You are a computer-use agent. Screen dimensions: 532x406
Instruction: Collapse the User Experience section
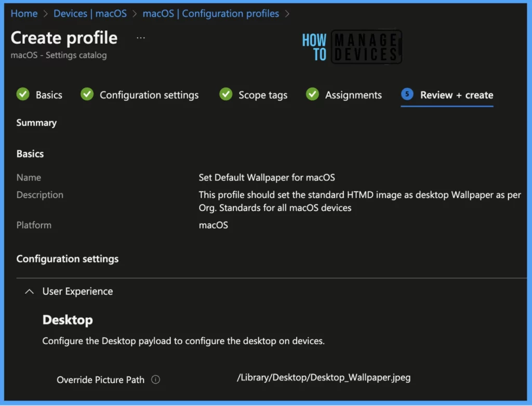click(x=30, y=291)
